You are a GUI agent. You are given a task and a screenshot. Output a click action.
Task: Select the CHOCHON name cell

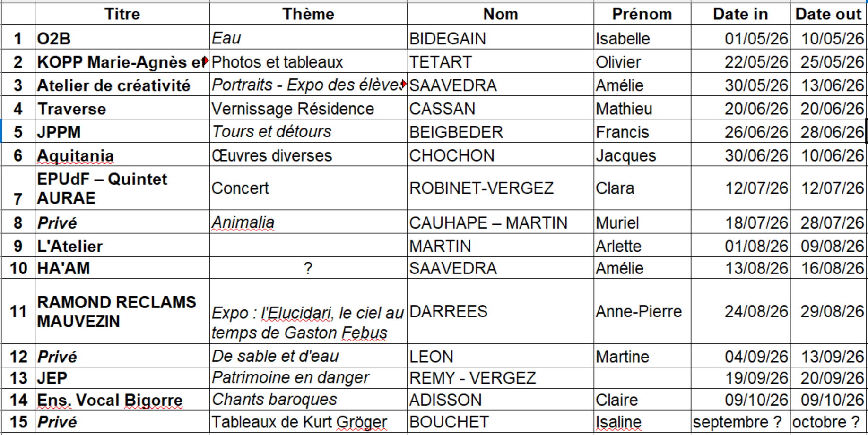[x=500, y=155]
